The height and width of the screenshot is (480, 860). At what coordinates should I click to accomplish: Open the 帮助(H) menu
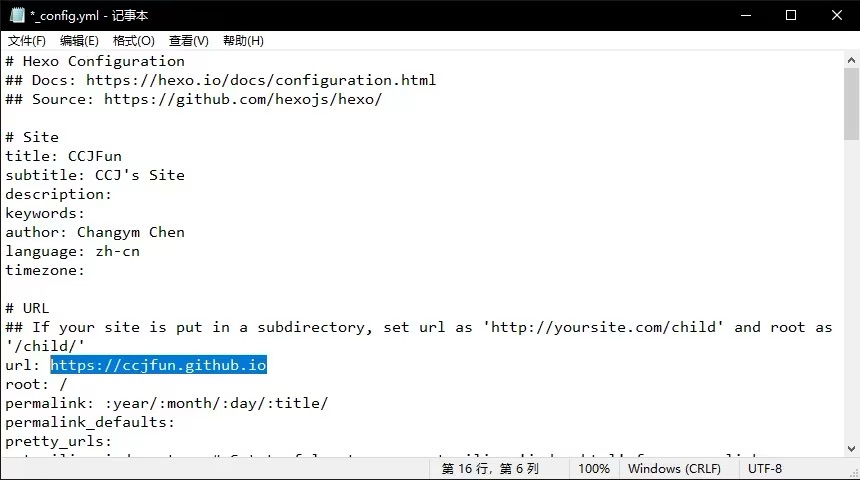(243, 41)
